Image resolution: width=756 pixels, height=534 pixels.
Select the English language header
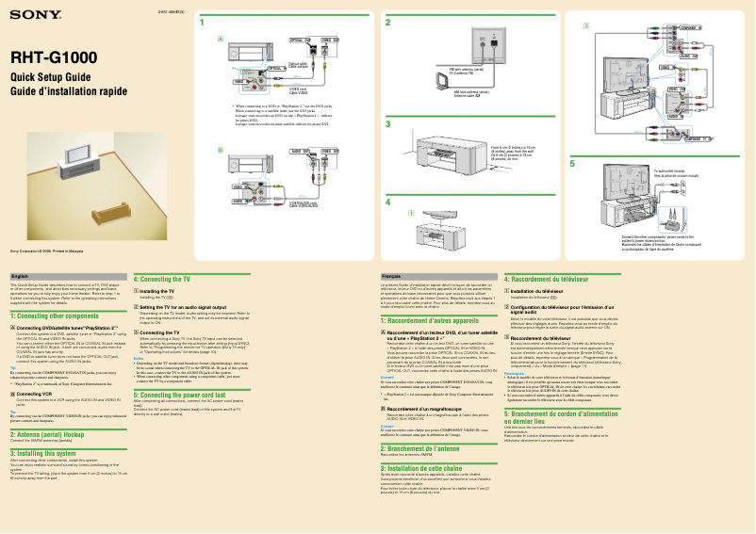coord(19,275)
